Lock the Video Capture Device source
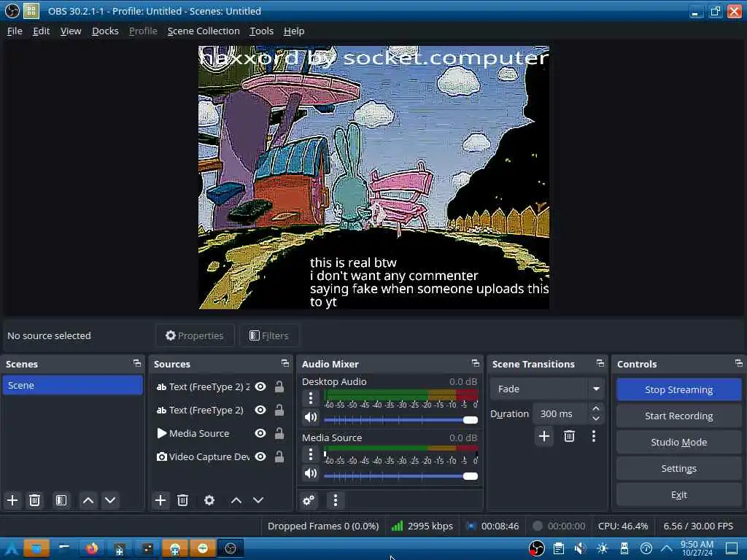The height and width of the screenshot is (560, 747). tap(279, 456)
